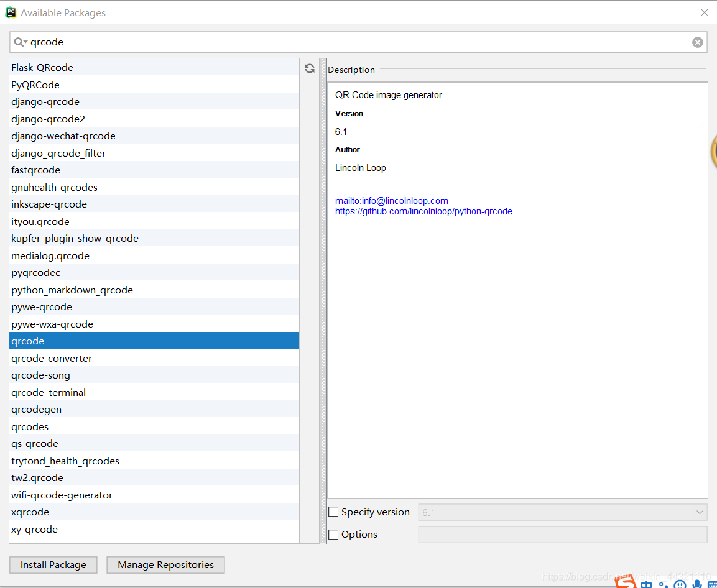Clear the qrcode search text
The height and width of the screenshot is (588, 717).
click(697, 42)
